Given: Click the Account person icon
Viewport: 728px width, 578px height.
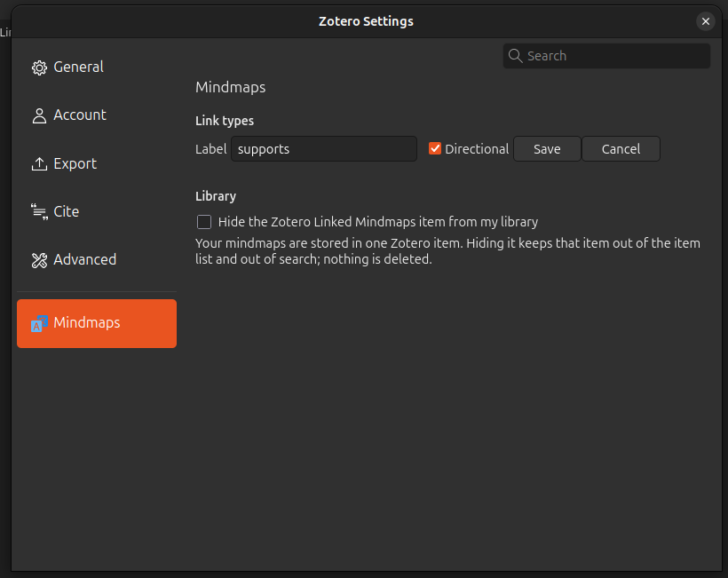Looking at the screenshot, I should click(39, 115).
